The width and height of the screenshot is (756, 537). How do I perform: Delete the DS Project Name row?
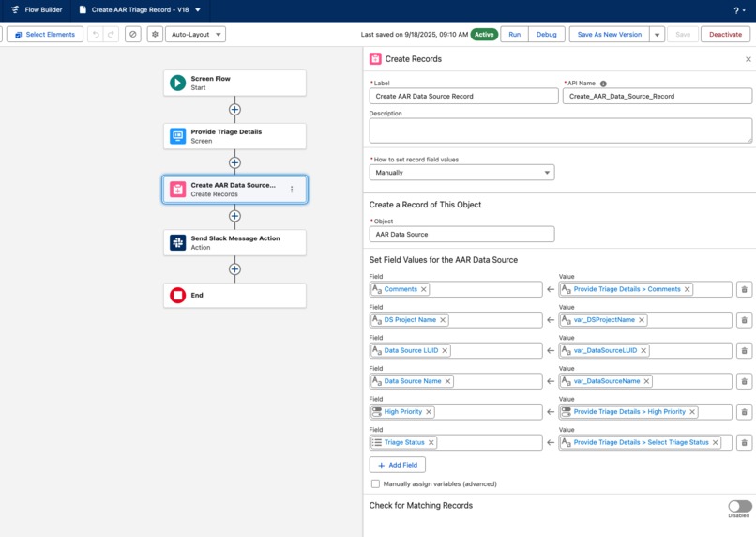click(x=744, y=320)
